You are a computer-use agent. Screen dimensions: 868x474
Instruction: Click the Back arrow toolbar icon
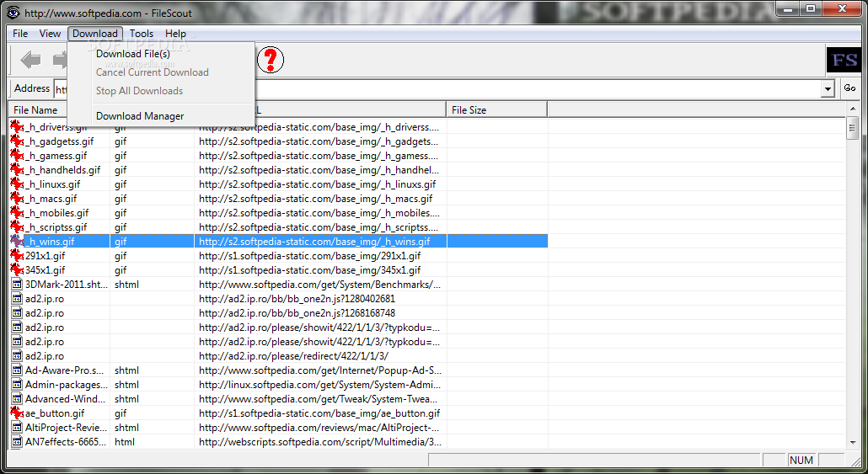click(x=30, y=60)
